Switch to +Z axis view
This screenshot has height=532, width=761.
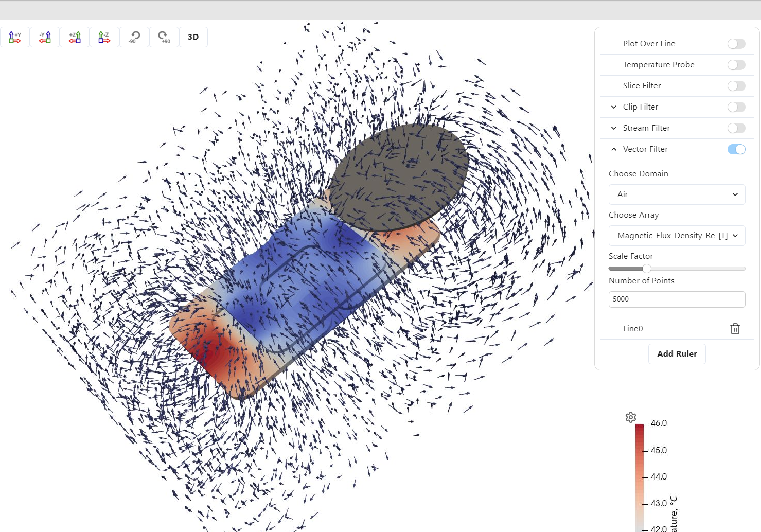pyautogui.click(x=75, y=37)
